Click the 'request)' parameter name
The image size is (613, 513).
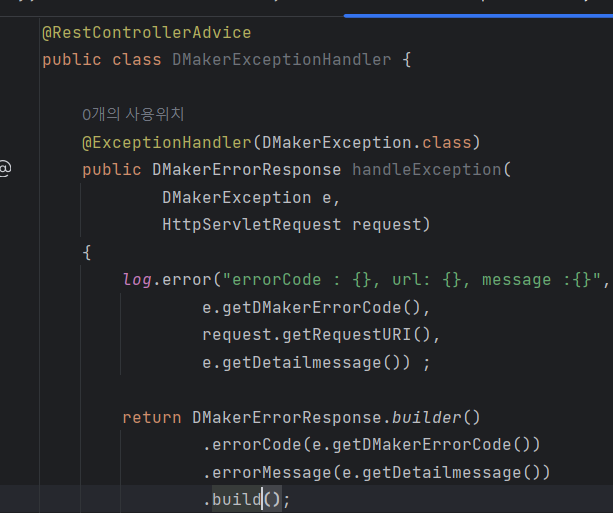(391, 225)
